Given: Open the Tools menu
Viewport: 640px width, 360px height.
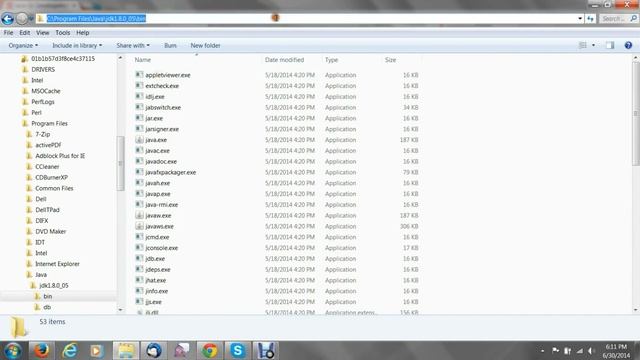Looking at the screenshot, I should (62, 33).
